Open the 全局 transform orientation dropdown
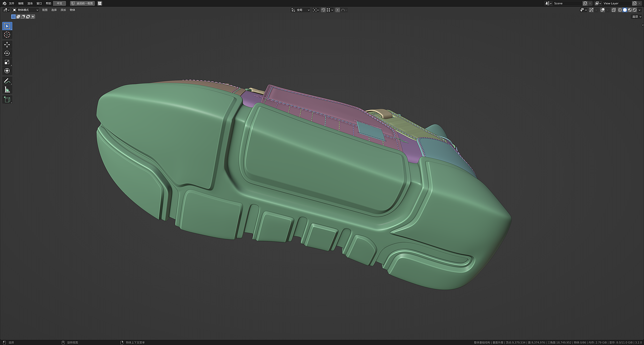 (x=300, y=10)
